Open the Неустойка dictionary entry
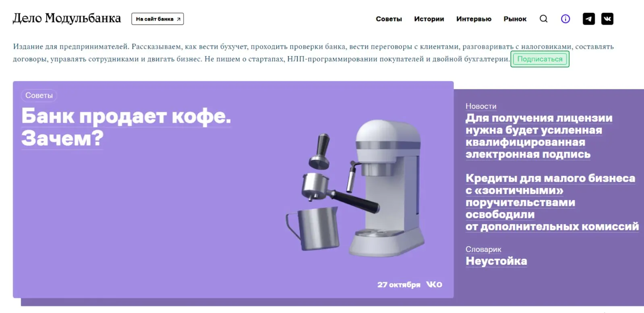644x313 pixels. [496, 261]
